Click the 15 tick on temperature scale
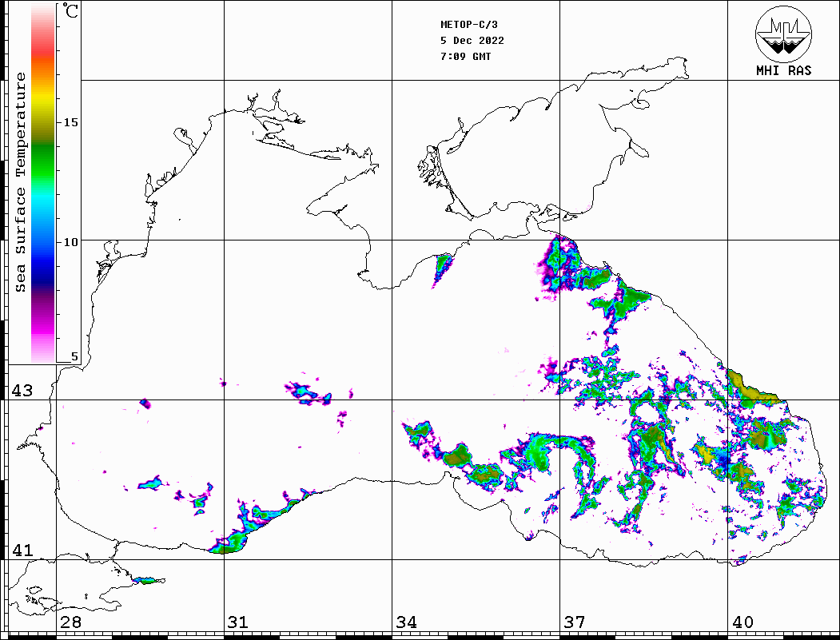The width and height of the screenshot is (840, 640). 70,122
